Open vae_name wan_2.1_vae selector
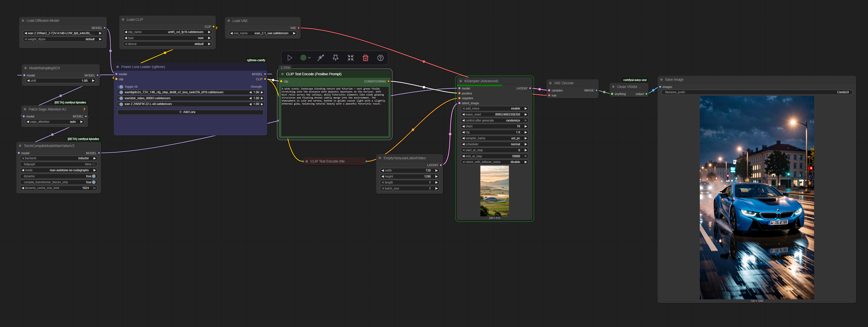The height and width of the screenshot is (327, 868). pyautogui.click(x=263, y=33)
